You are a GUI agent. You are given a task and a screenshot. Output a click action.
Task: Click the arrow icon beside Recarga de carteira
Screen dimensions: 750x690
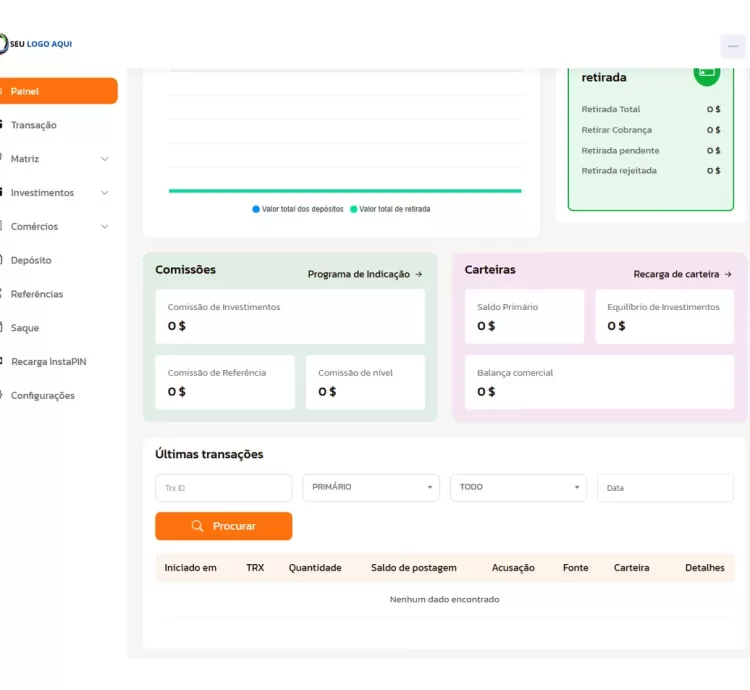tap(728, 274)
